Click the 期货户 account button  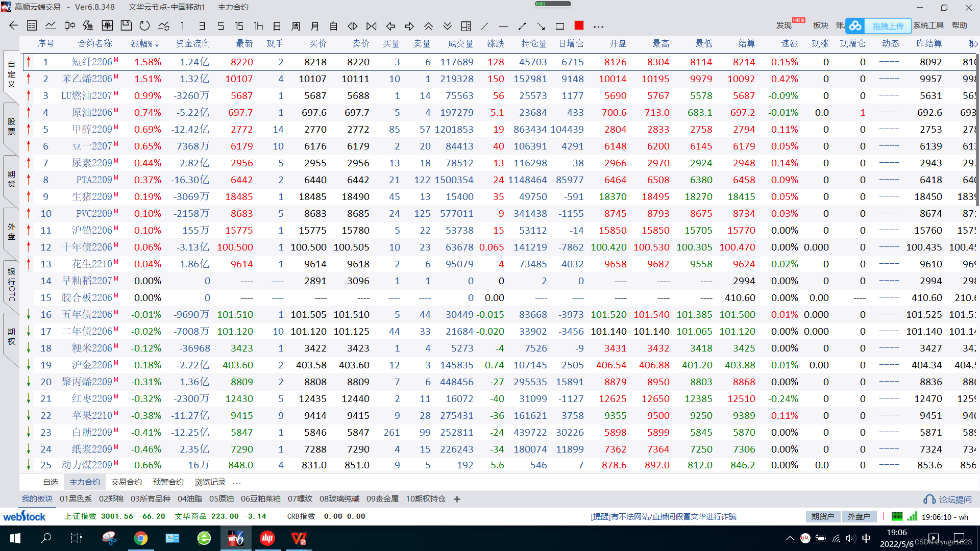click(823, 516)
